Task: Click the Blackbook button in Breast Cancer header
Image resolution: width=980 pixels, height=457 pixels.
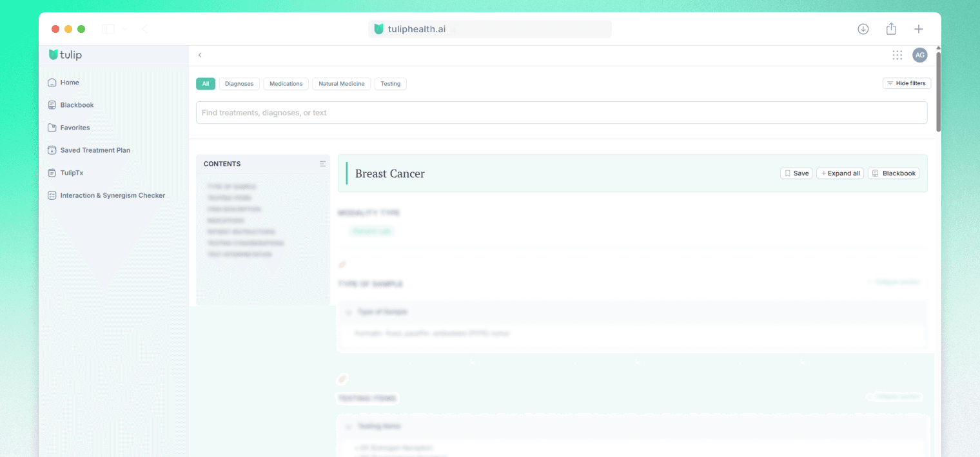Action: pos(894,173)
